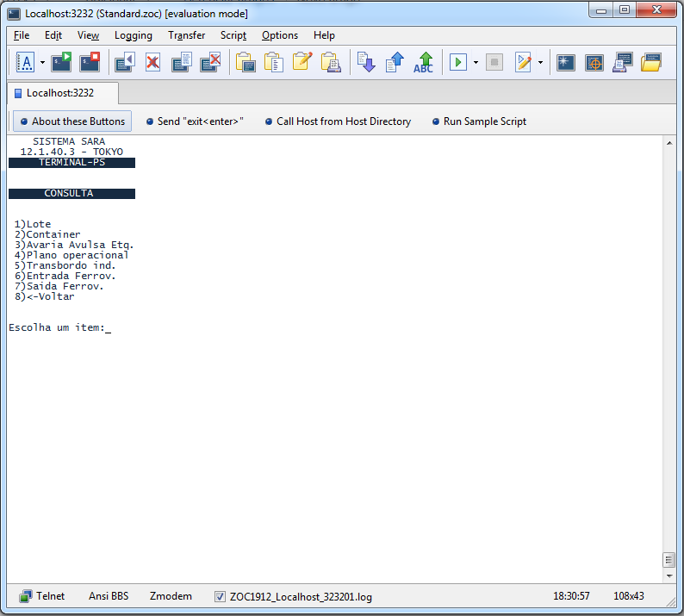This screenshot has width=684, height=616.
Task: Open the Logging menu
Action: (x=133, y=35)
